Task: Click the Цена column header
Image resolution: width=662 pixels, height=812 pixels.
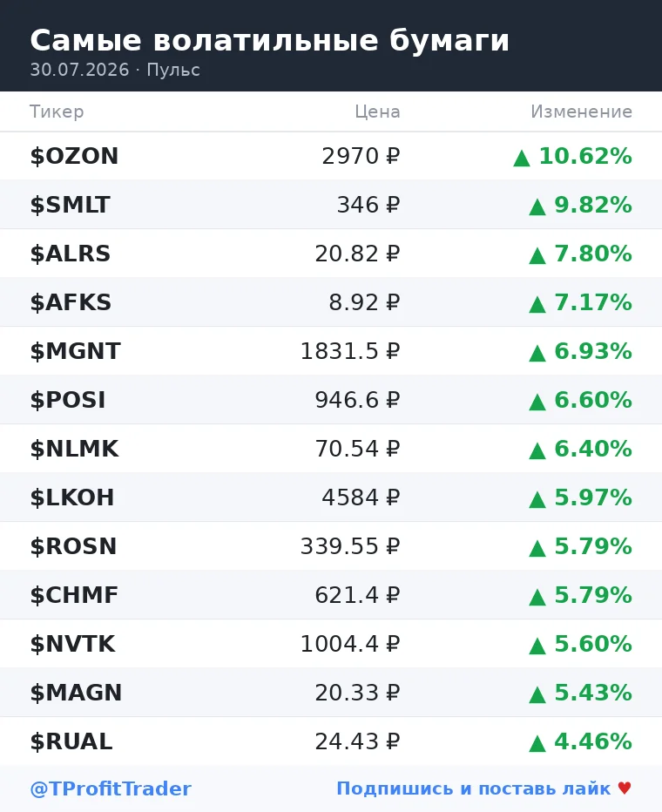Action: coord(377,112)
